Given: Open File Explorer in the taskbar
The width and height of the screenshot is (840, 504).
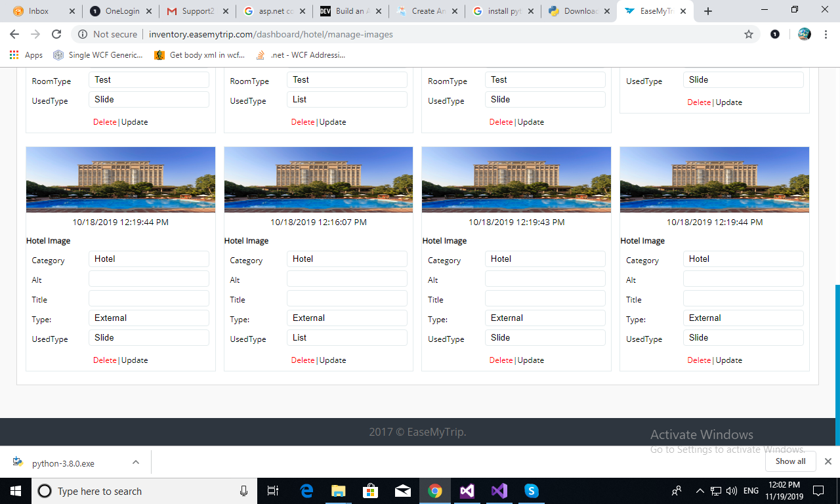Looking at the screenshot, I should click(339, 491).
